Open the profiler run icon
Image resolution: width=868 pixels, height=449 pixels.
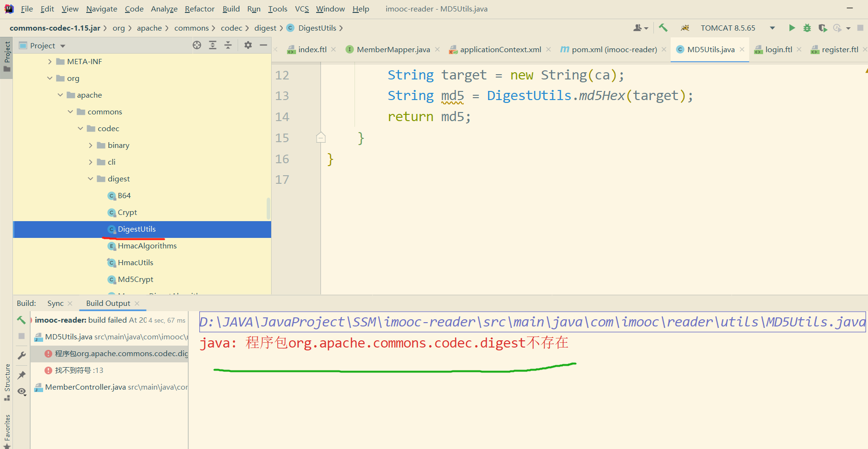coord(837,28)
